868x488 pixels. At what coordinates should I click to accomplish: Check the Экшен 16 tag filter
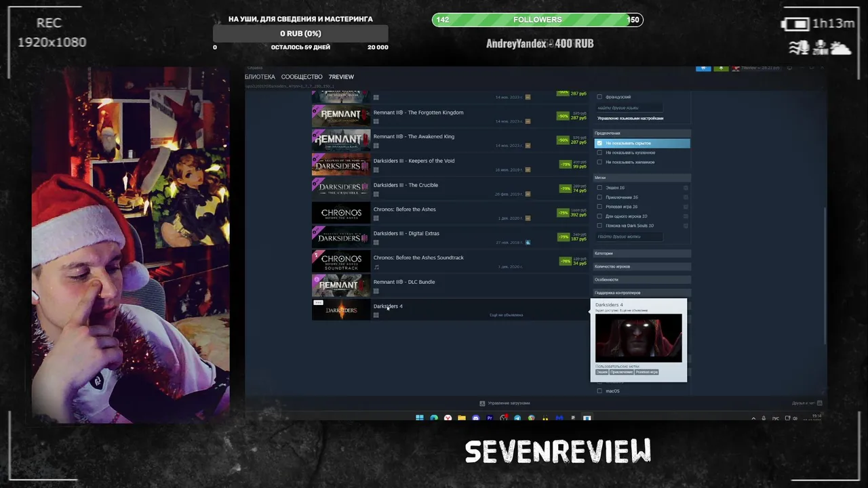pyautogui.click(x=599, y=188)
